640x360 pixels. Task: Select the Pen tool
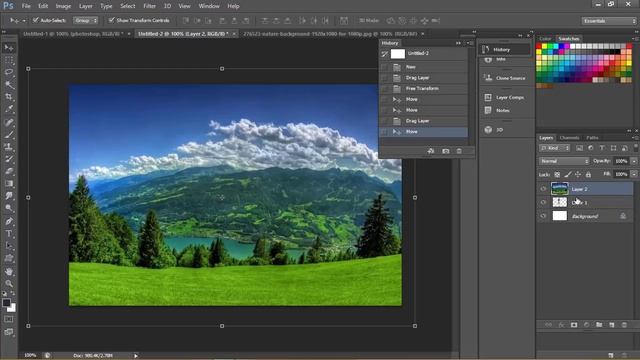click(x=9, y=222)
